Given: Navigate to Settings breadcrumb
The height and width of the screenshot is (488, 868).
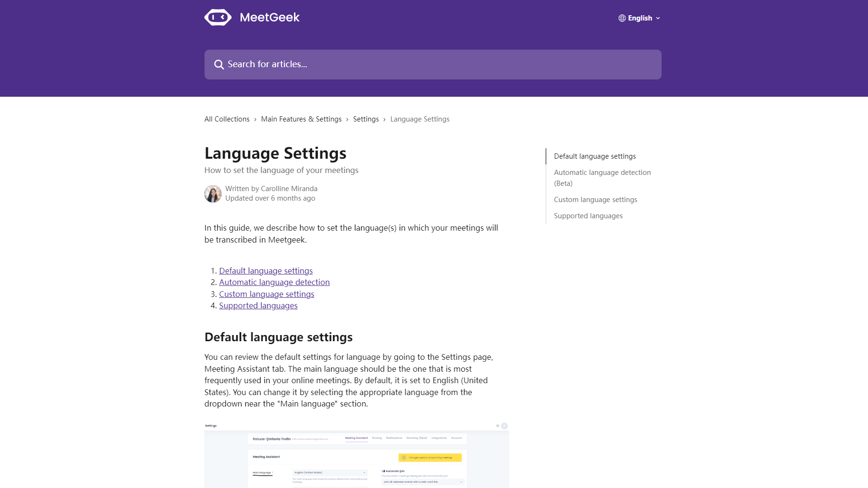Looking at the screenshot, I should click(x=365, y=119).
